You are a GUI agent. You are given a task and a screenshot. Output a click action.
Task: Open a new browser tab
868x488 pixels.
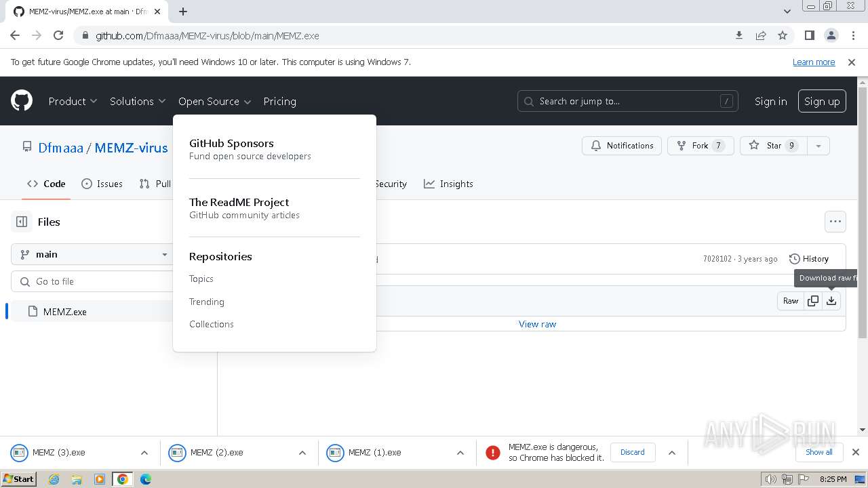183,12
